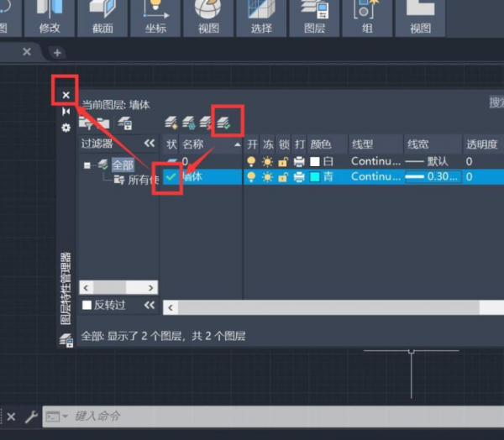Add a new drawing tab with plus
Viewport: 504px width, 440px height.
pos(57,53)
